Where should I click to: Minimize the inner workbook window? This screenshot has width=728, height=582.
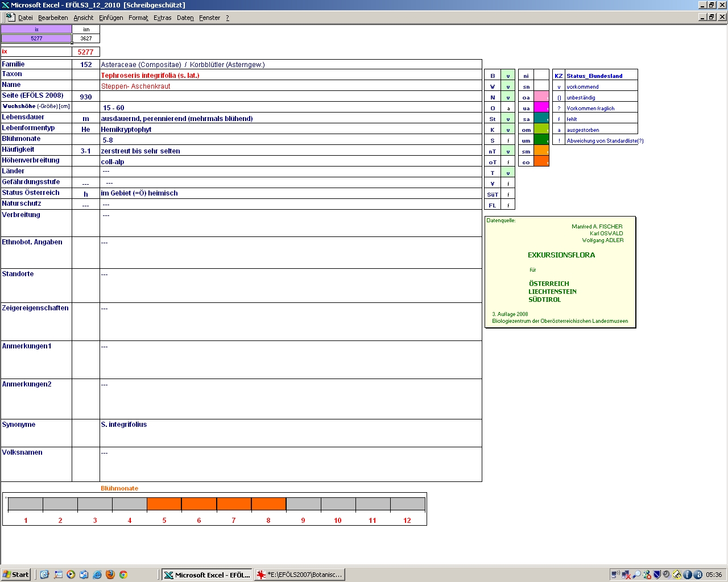[x=702, y=16]
